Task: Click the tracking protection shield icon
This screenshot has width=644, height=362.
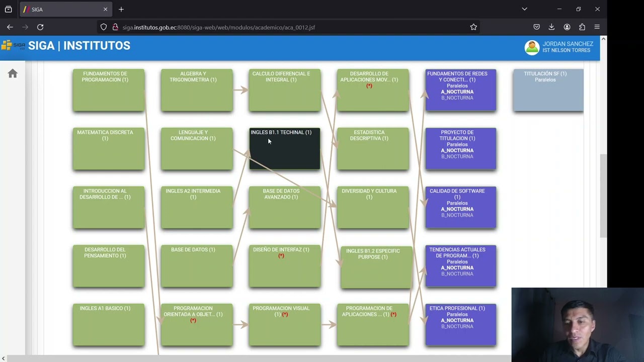Action: point(104,27)
